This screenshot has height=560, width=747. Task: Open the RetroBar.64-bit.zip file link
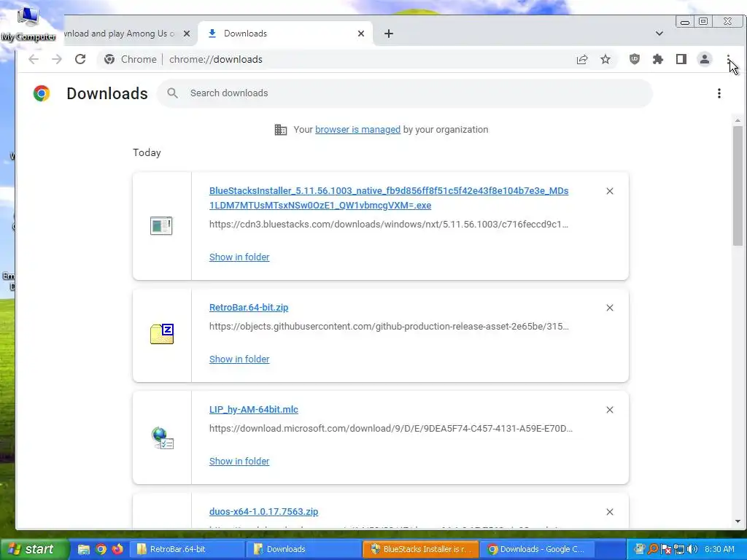[x=249, y=308]
